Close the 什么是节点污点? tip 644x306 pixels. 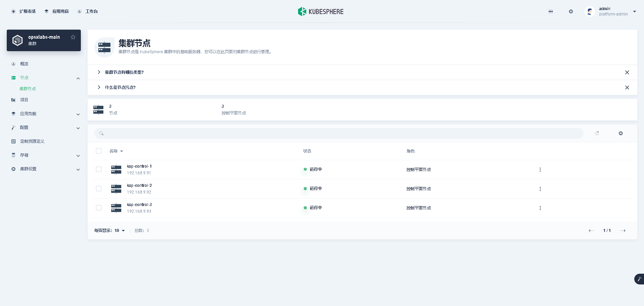pyautogui.click(x=627, y=88)
